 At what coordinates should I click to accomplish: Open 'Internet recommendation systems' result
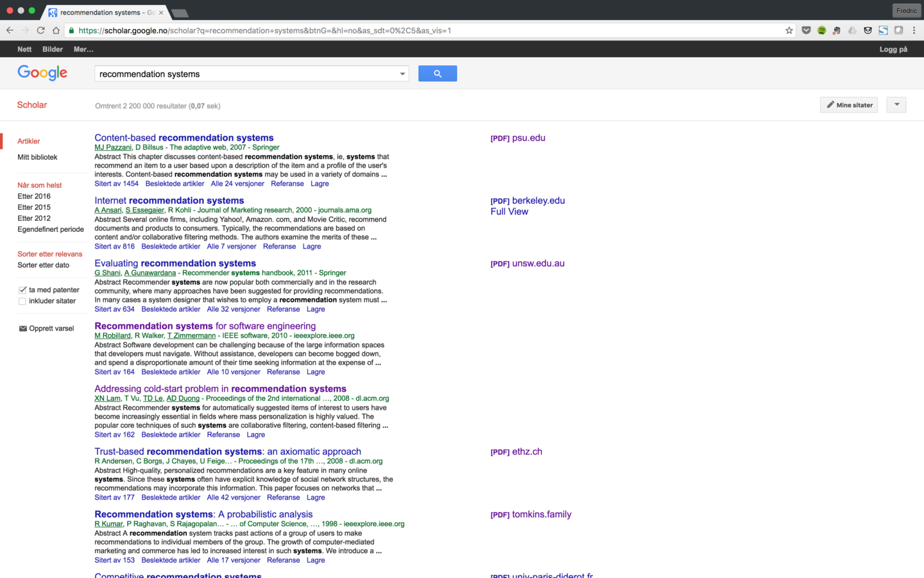[x=169, y=200]
